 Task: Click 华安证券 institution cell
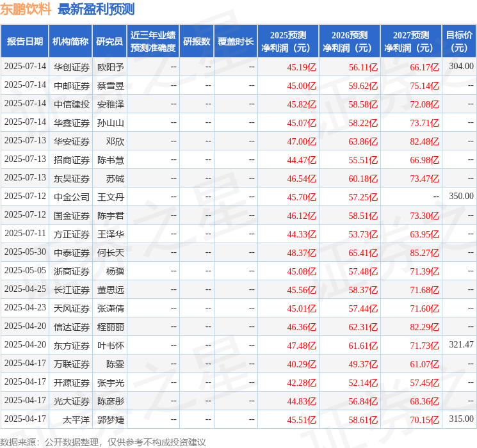(72, 141)
